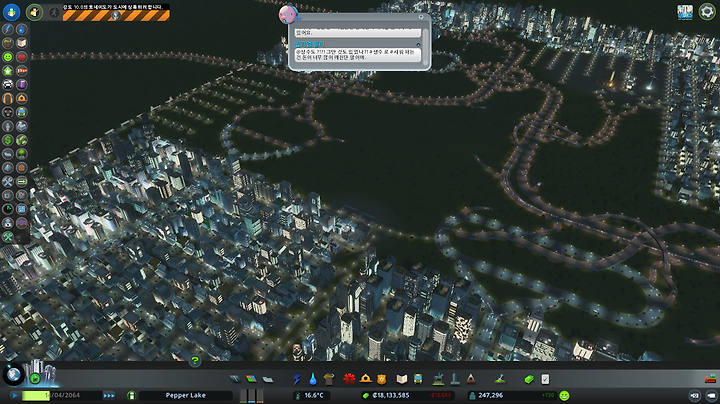
Task: Open the Natural resources info view
Action: pyautogui.click(x=22, y=140)
